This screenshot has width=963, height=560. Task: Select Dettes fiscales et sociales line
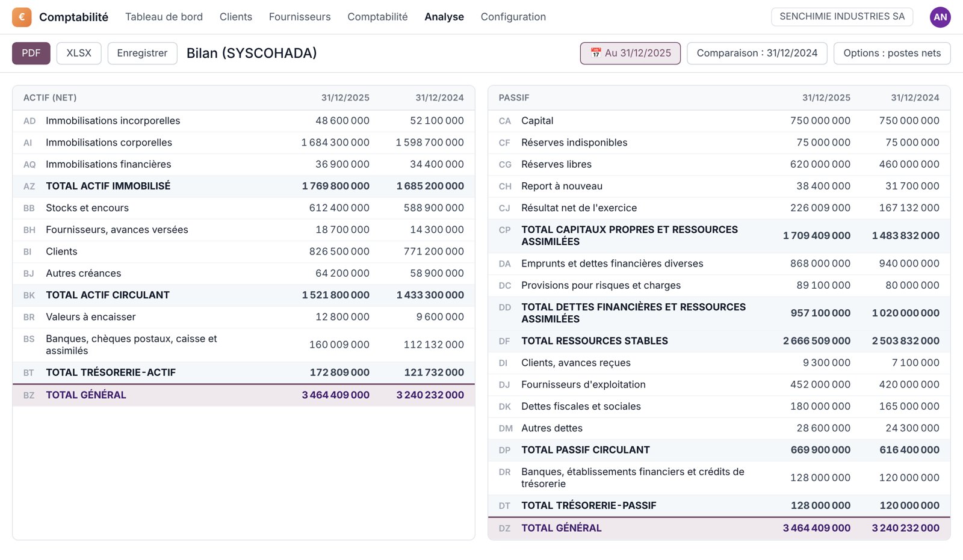[x=719, y=407]
